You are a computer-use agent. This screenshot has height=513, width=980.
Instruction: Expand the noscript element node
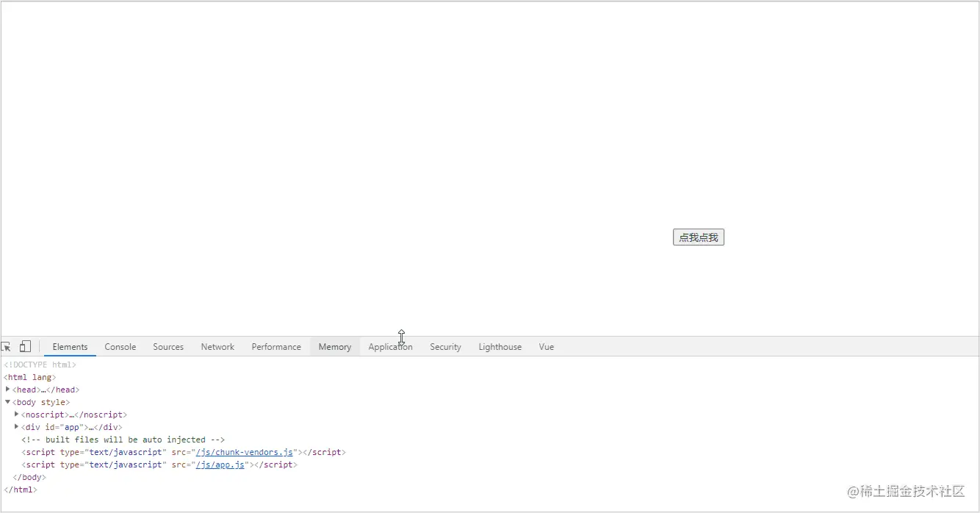[x=17, y=415]
